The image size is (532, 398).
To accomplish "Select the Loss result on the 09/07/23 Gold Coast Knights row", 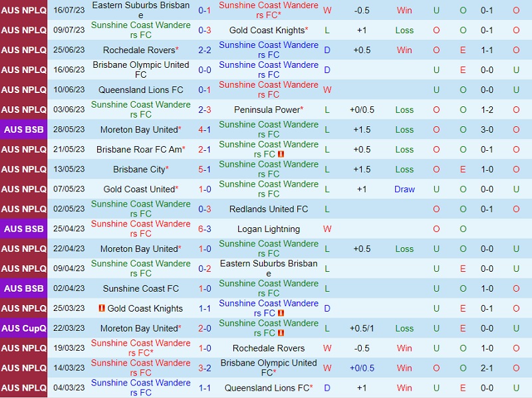I will (404, 30).
